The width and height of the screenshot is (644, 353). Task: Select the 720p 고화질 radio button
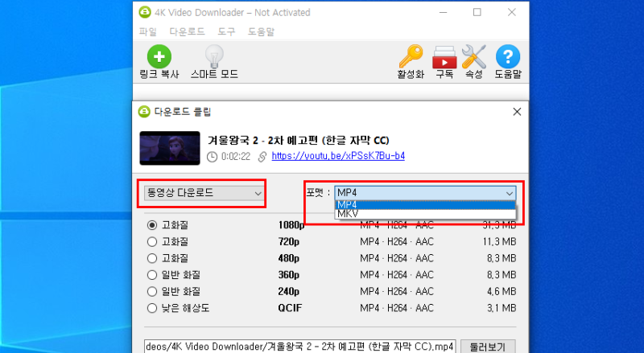[x=152, y=242]
